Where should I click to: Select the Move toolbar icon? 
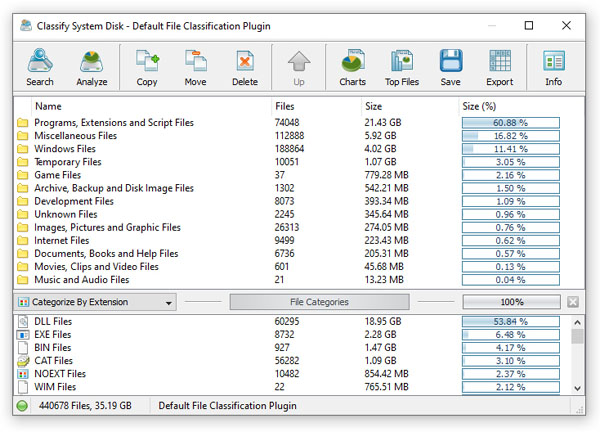196,67
